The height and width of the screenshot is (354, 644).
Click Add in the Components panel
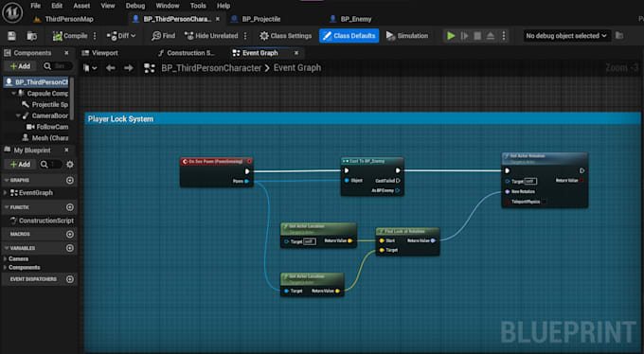[x=21, y=66]
